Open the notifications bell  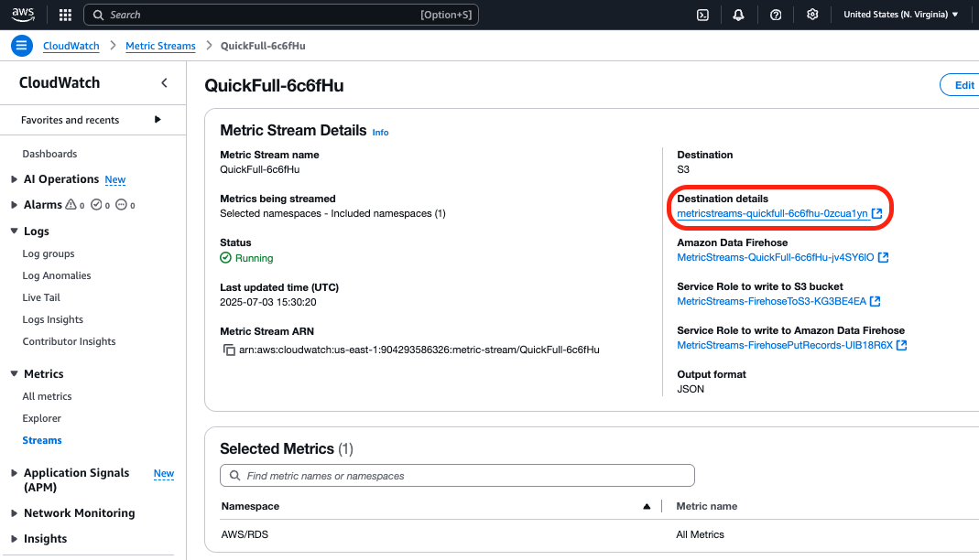click(x=738, y=15)
